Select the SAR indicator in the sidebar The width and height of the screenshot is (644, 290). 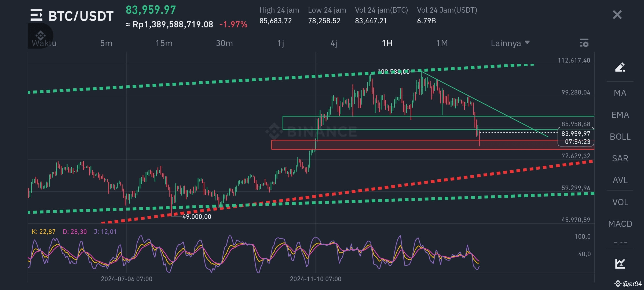[x=620, y=158]
